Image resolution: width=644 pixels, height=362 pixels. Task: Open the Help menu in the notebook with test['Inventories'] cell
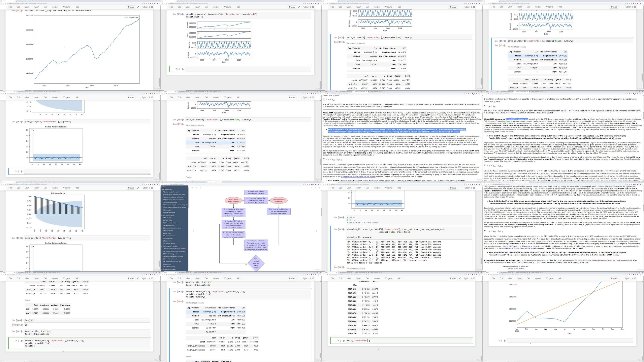[x=399, y=278]
